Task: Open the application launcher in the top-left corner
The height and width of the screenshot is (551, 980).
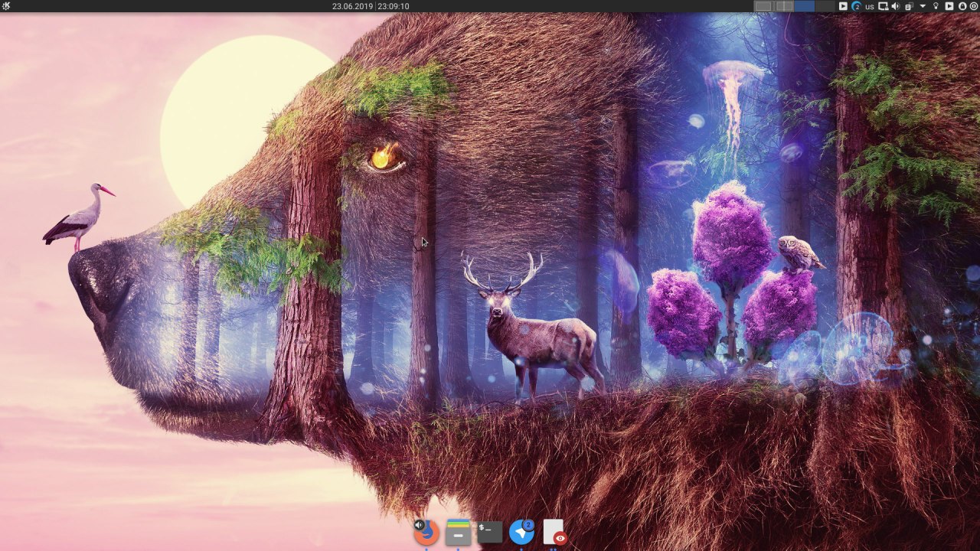Action: point(5,6)
